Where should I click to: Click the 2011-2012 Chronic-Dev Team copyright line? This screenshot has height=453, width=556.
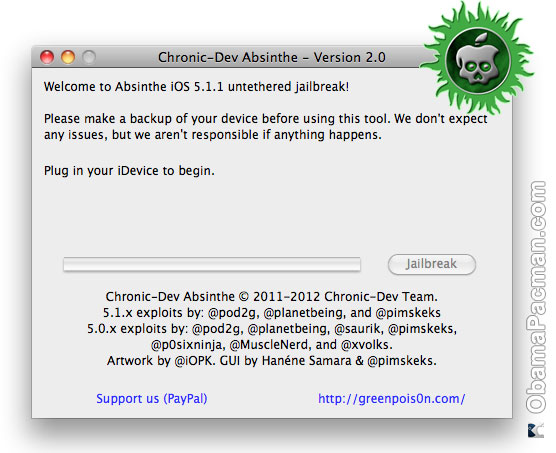(272, 296)
